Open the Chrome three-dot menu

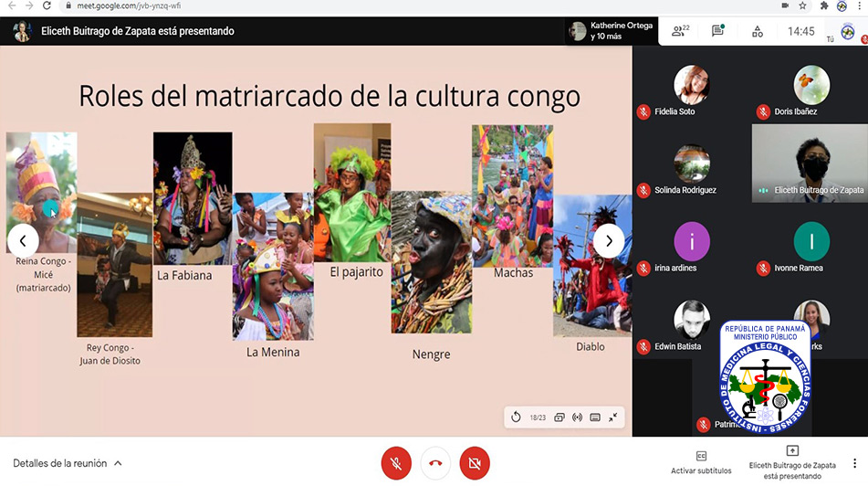click(x=860, y=5)
